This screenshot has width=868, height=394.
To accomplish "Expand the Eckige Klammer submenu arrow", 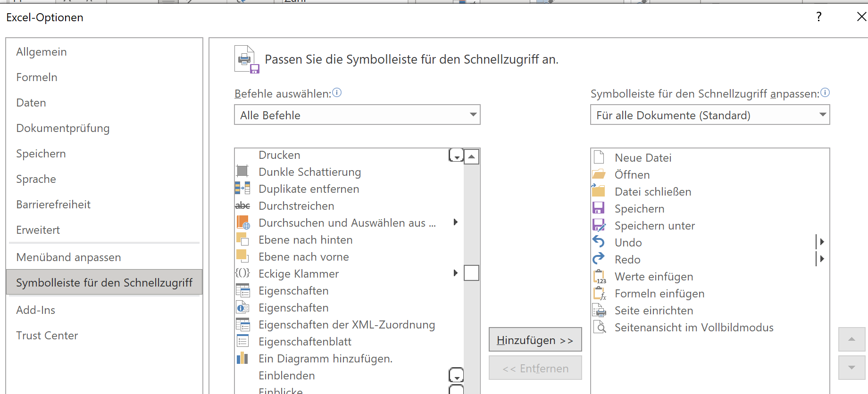I will click(x=455, y=273).
